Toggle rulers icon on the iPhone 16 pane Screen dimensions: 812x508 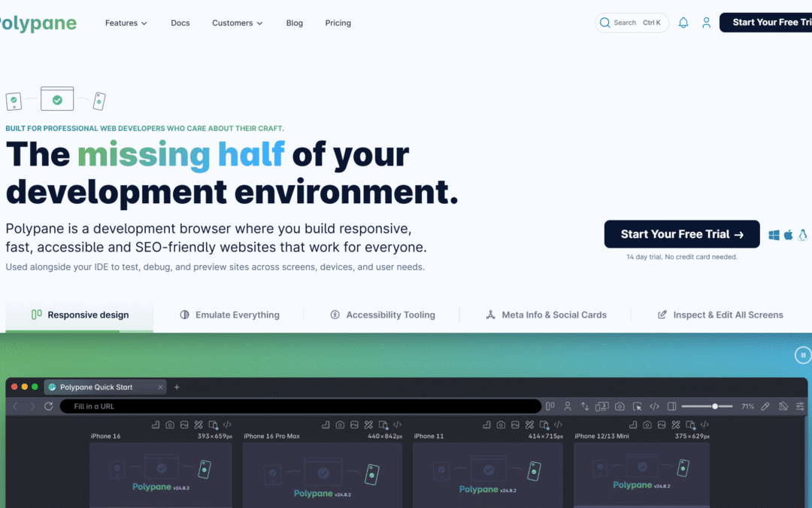tap(156, 424)
